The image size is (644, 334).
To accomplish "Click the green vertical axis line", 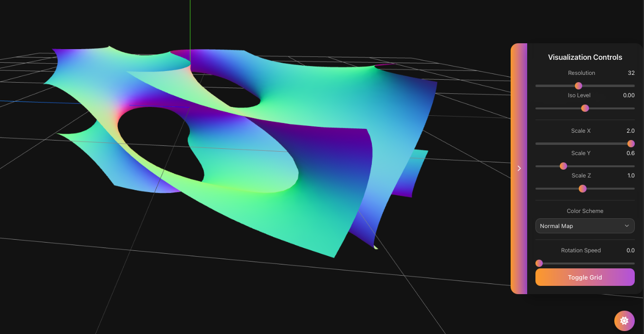I will (190, 24).
